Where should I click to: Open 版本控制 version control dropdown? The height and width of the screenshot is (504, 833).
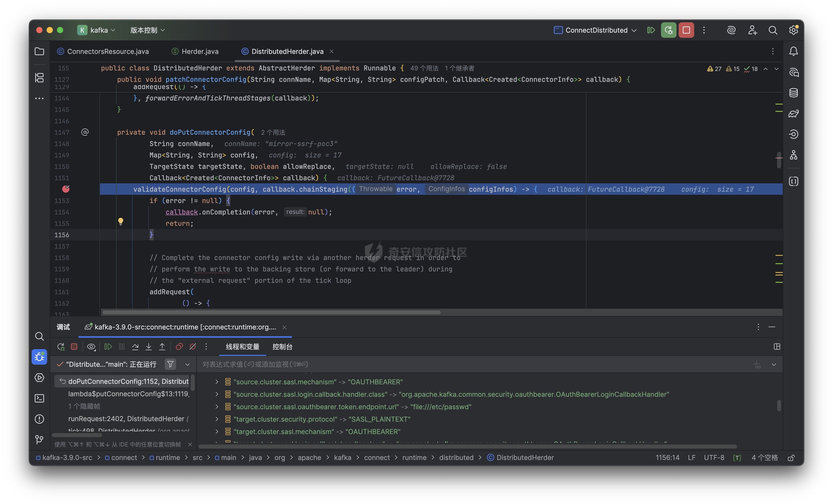click(148, 30)
